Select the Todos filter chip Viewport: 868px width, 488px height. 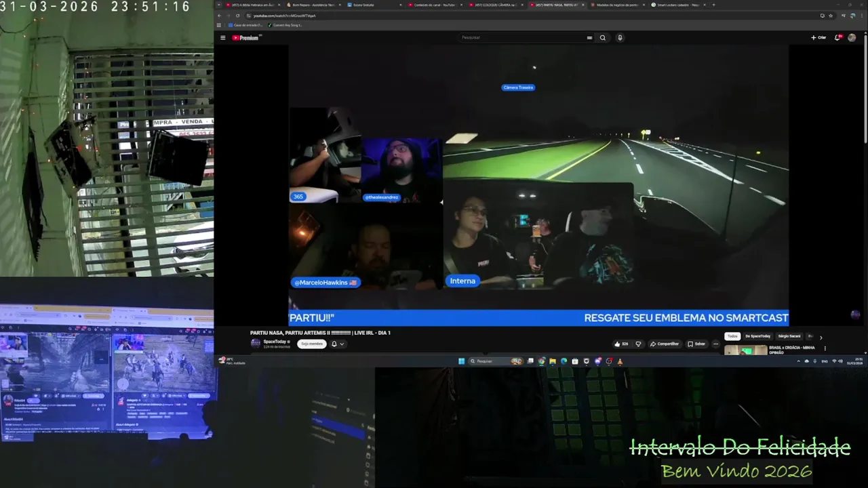pos(732,336)
